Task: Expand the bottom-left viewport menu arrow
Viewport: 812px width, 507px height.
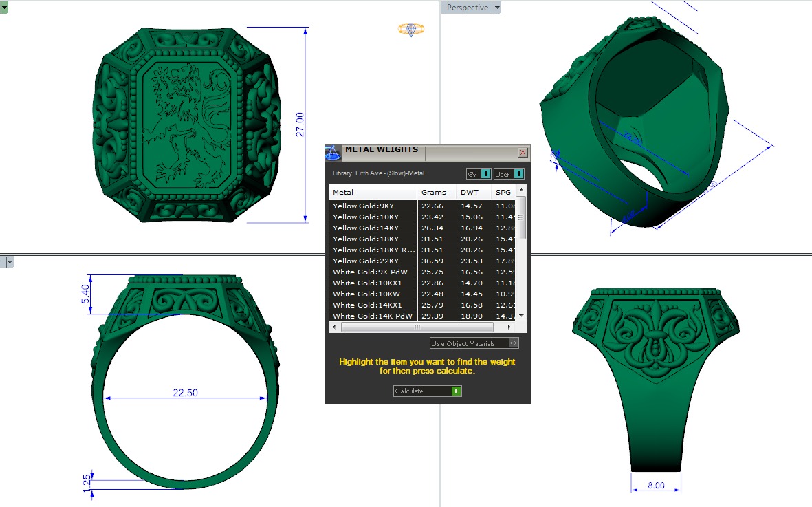Action: (10, 262)
